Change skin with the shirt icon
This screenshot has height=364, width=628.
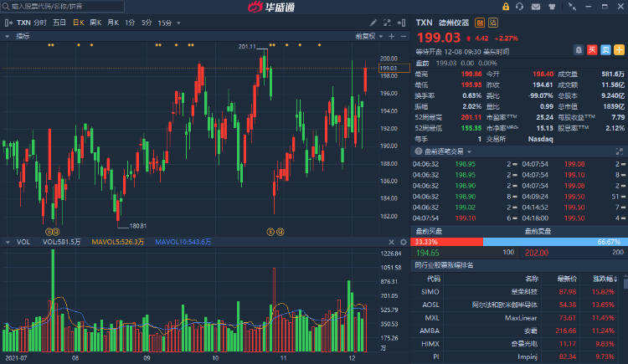coord(552,7)
